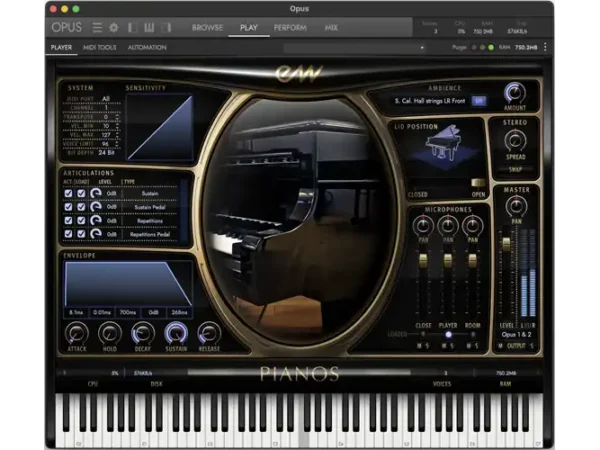Toggle the Load checkbox for Sustain
This screenshot has height=450, width=600.
pyautogui.click(x=81, y=193)
